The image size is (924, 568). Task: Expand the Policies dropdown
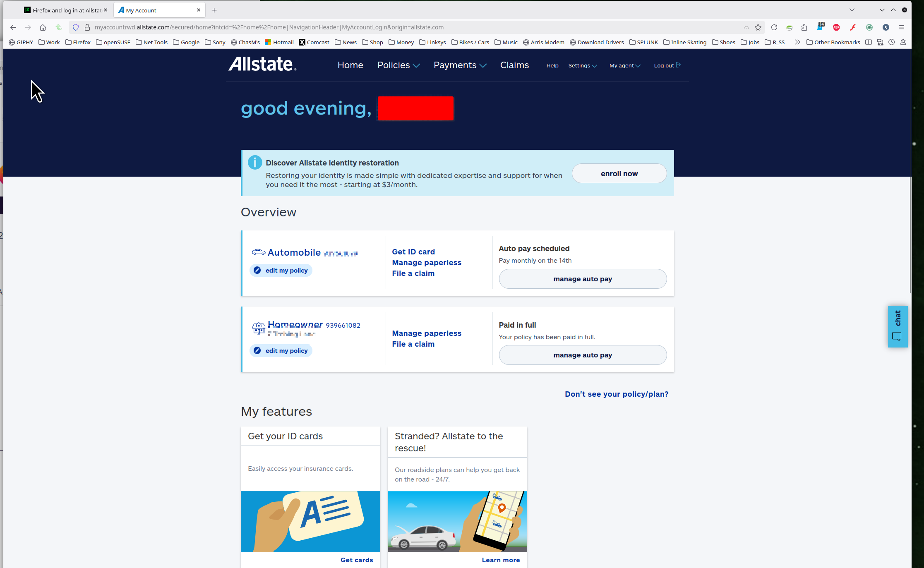398,65
